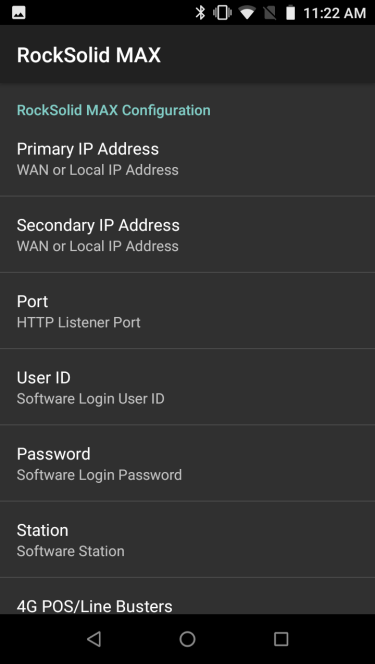Tap the RockSolid MAX app title
Viewport: 375px width, 664px height.
pos(89,55)
